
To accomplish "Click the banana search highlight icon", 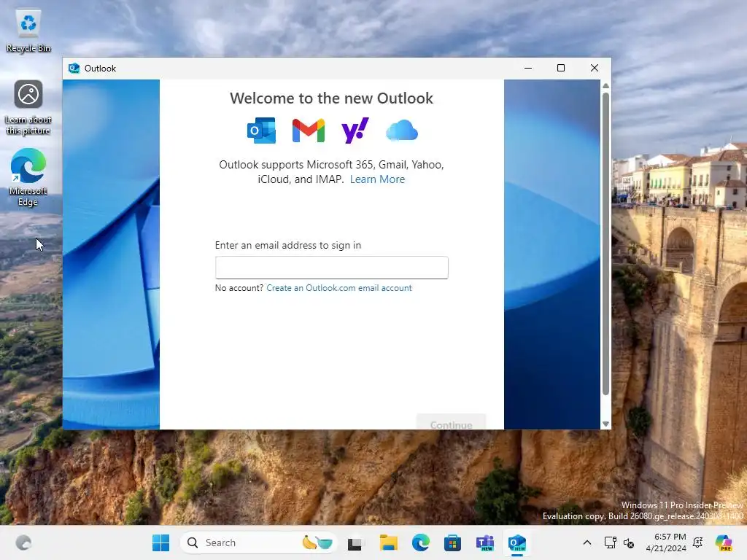I will coord(317,542).
